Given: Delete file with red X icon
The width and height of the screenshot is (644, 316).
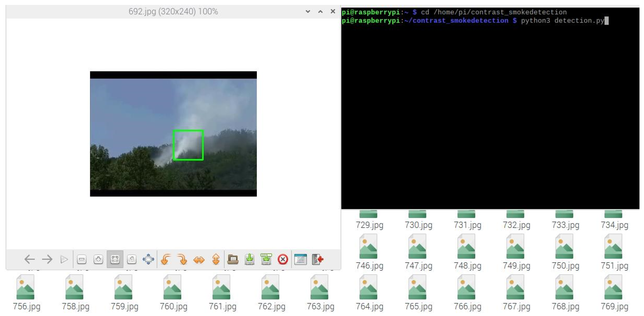Looking at the screenshot, I should coord(283,259).
